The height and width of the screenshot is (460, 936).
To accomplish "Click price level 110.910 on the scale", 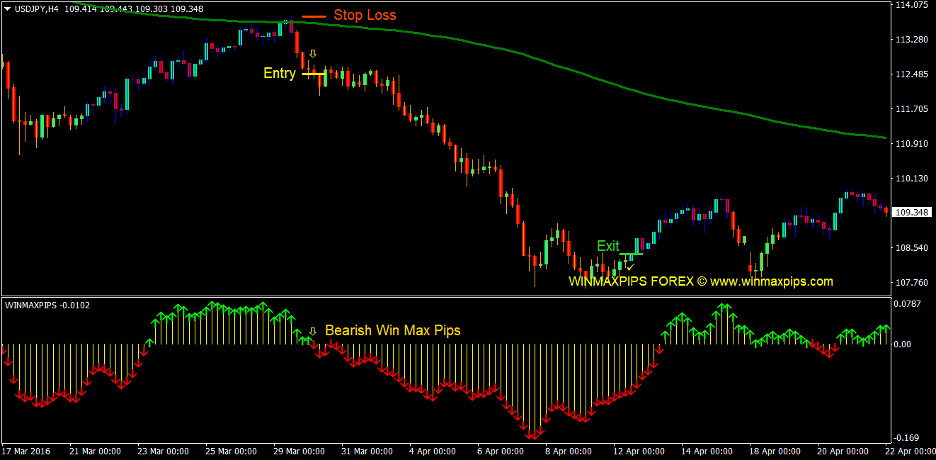I will [911, 143].
